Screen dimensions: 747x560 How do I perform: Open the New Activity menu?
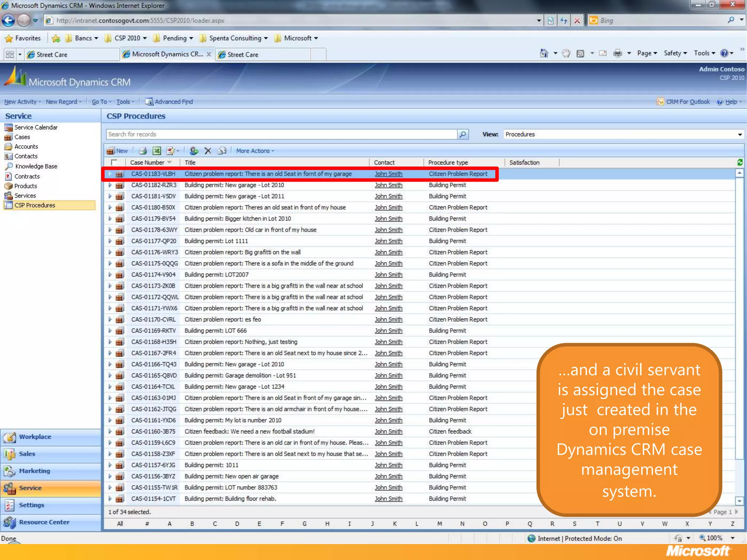tap(22, 102)
